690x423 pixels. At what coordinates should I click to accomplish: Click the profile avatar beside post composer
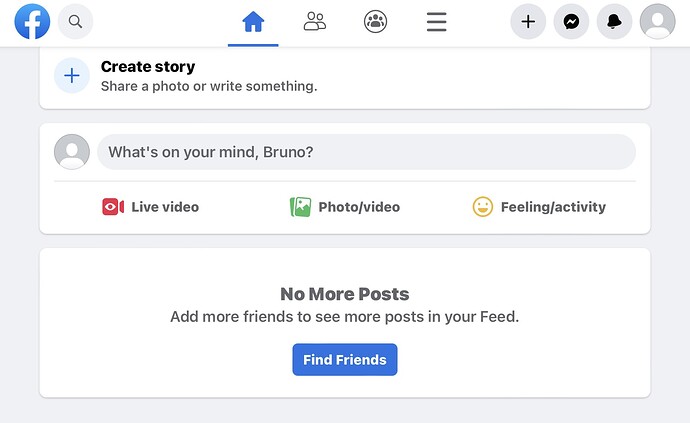[71, 152]
